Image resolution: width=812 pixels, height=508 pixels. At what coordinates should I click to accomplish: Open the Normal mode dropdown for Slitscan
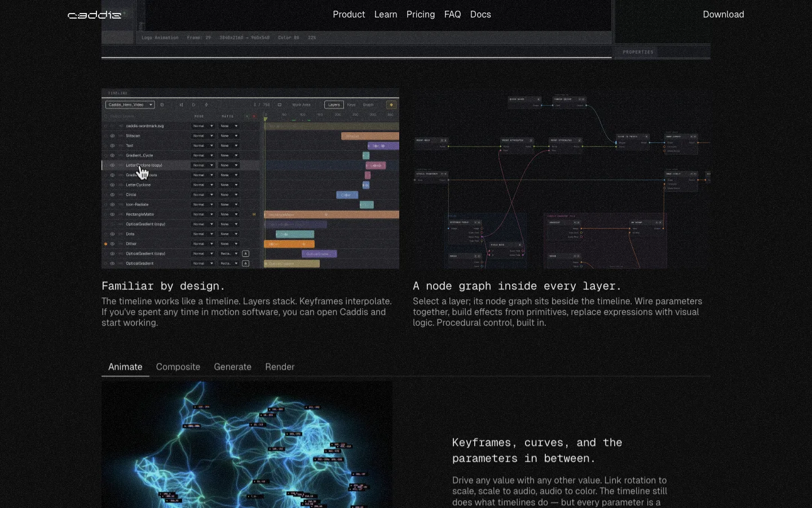coord(203,136)
